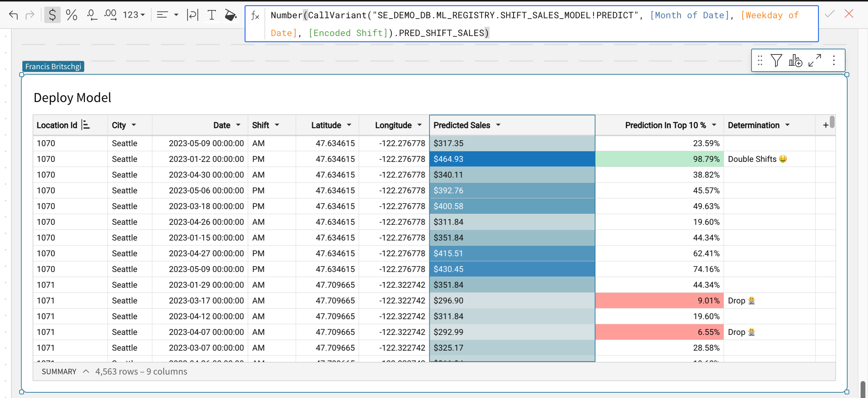This screenshot has height=398, width=868.
Task: Click the drag handle dots on table toolbar
Action: point(760,60)
